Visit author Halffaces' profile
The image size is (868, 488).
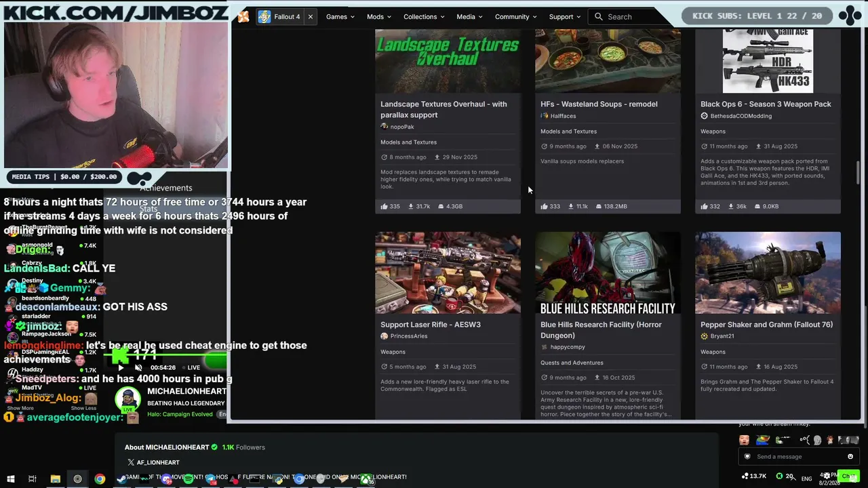tap(563, 116)
